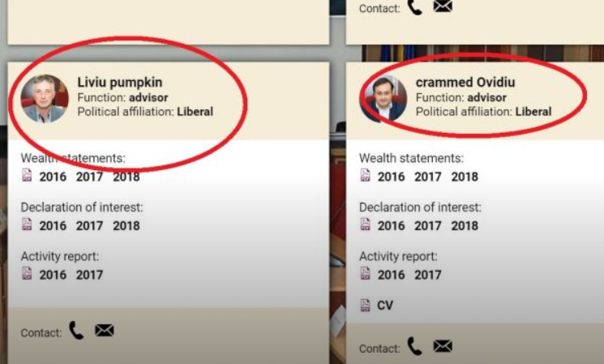
Task: Click crammed Ovidiu's profile photo
Action: click(x=383, y=99)
